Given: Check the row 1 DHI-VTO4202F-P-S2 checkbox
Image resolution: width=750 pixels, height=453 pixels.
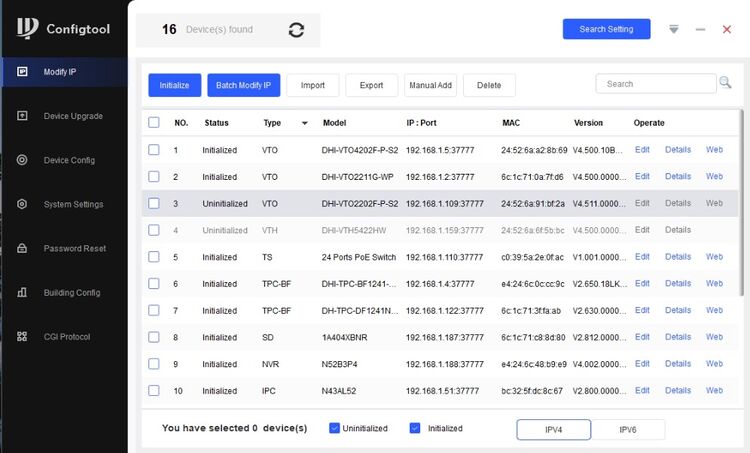Looking at the screenshot, I should tap(154, 150).
